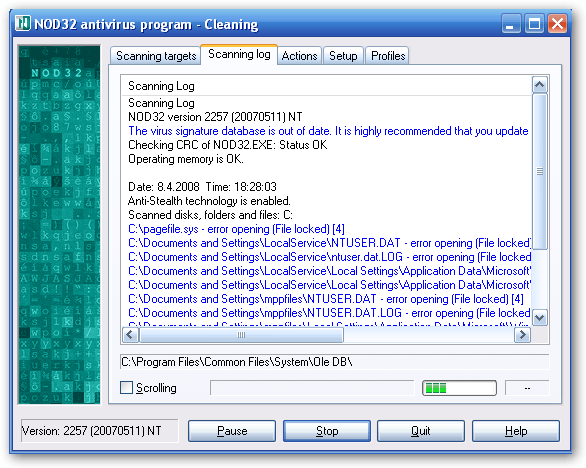586x468 pixels.
Task: Click the Stop button
Action: [x=327, y=431]
